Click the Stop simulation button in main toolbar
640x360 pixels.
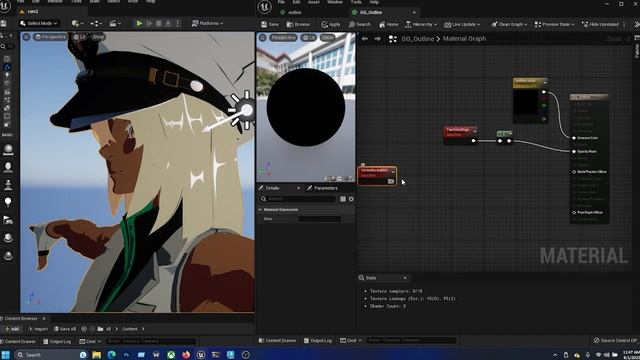coord(159,24)
